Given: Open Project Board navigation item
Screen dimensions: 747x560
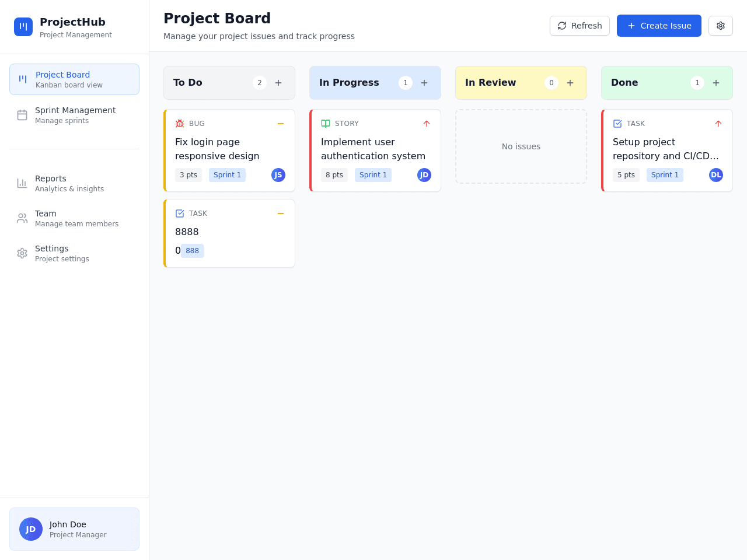Looking at the screenshot, I should [74, 79].
